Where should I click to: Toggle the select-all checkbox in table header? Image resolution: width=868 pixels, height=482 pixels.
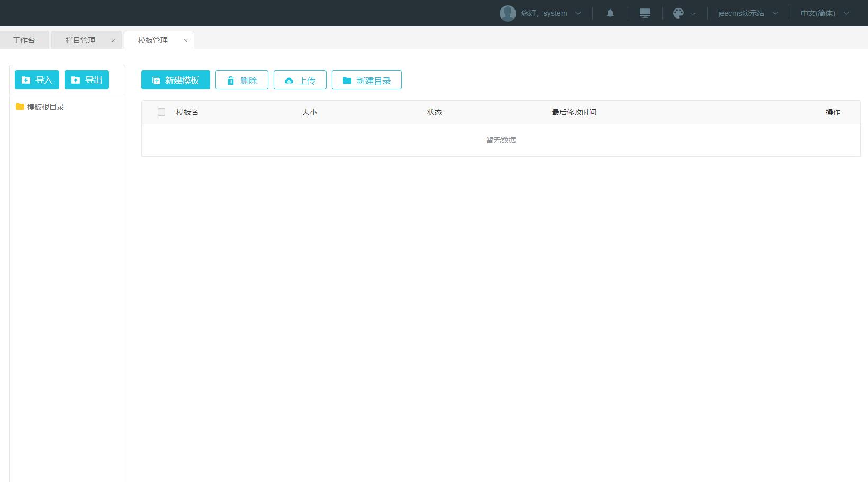pos(161,112)
